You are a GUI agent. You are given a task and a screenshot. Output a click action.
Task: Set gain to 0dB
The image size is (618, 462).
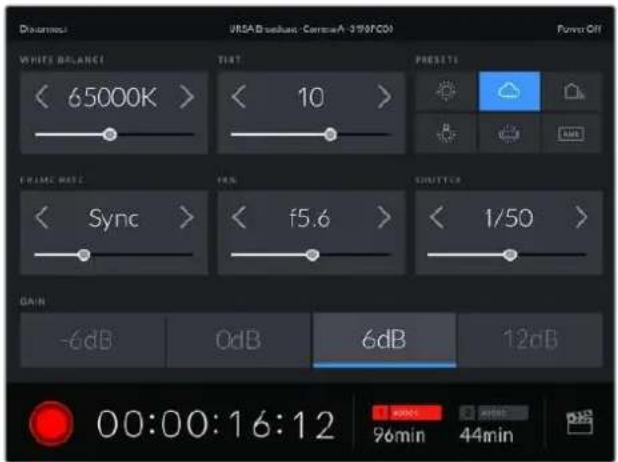coord(239,340)
